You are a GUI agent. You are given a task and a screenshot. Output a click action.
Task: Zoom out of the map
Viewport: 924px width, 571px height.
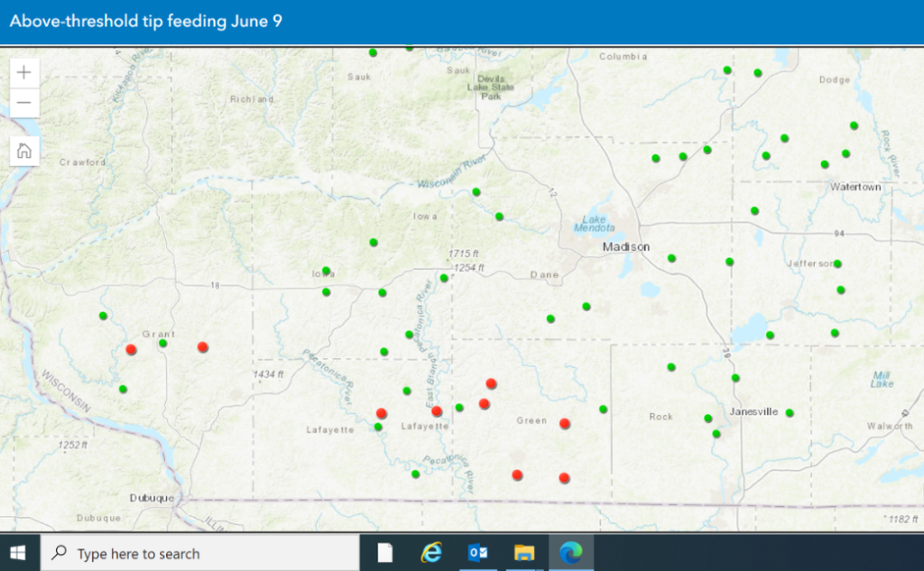(24, 103)
